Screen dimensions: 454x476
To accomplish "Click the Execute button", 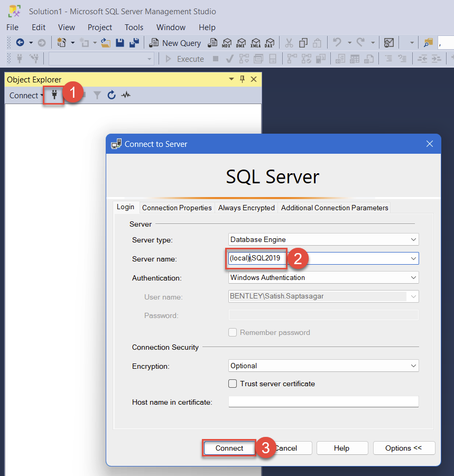I will [x=184, y=59].
